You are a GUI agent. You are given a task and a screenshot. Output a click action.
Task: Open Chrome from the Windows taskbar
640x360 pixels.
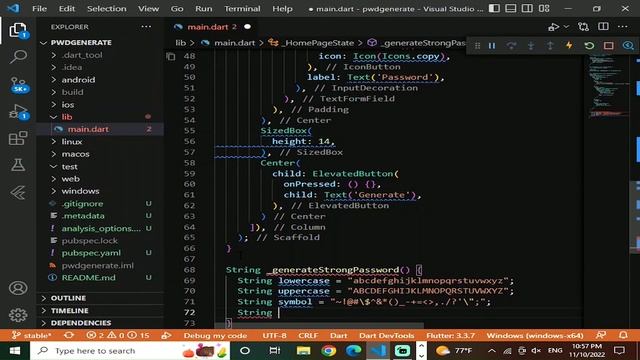point(329,351)
